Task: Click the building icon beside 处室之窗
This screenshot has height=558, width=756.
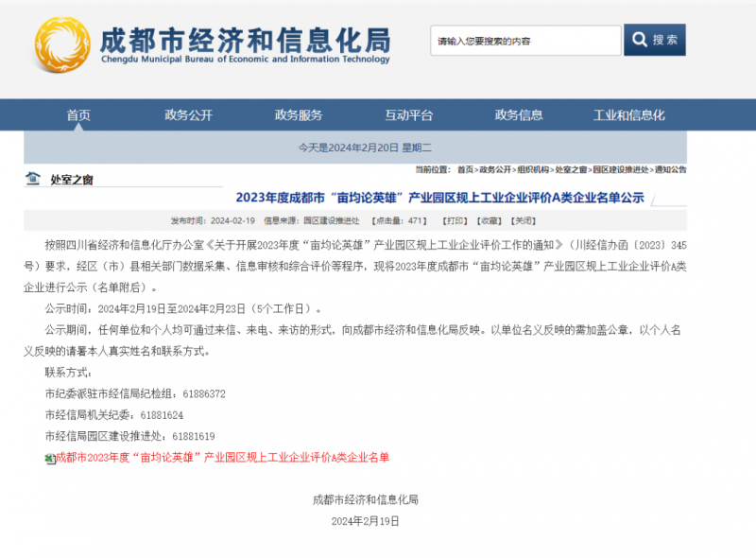Action: coord(33,179)
